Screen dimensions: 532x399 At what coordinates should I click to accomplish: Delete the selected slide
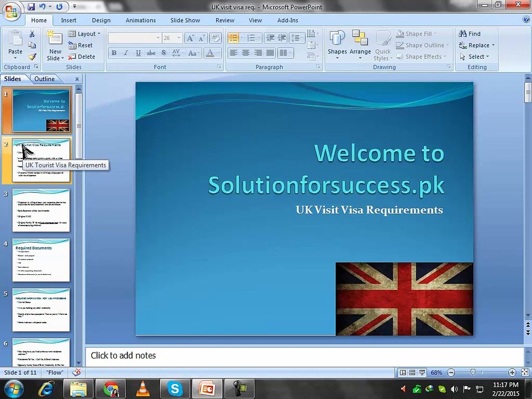pos(82,57)
